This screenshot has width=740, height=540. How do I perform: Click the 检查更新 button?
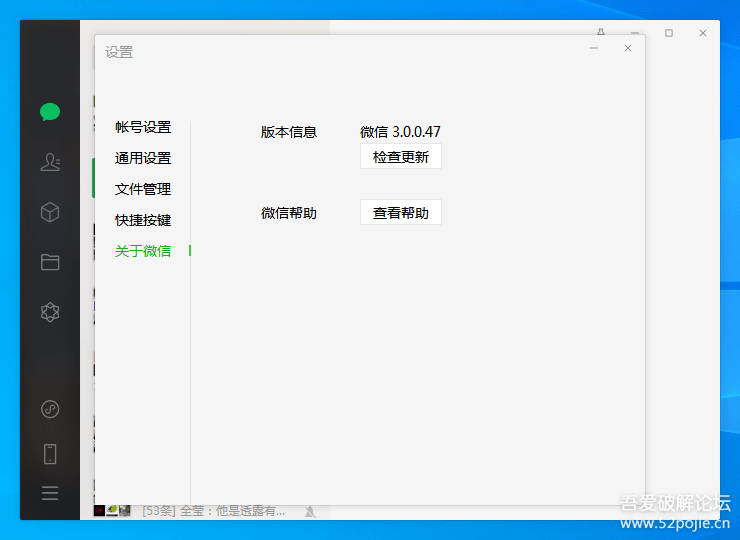[400, 157]
